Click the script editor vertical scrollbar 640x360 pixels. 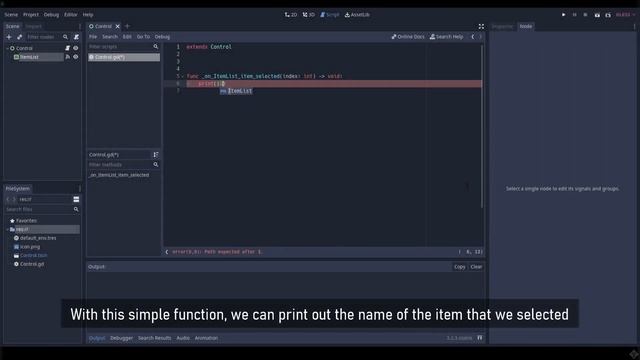click(x=482, y=126)
